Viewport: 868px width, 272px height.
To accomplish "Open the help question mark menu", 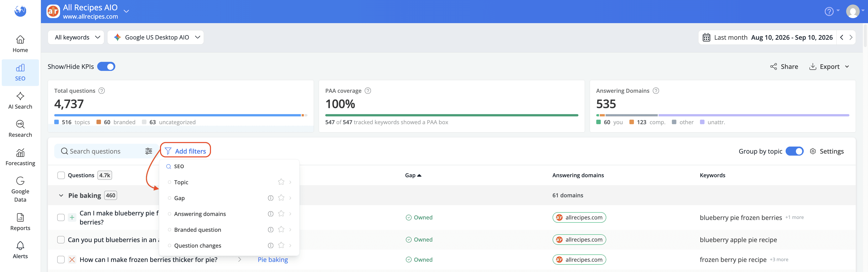I will click(x=829, y=12).
